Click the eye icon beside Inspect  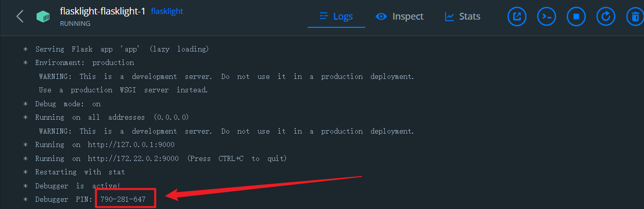pyautogui.click(x=381, y=17)
